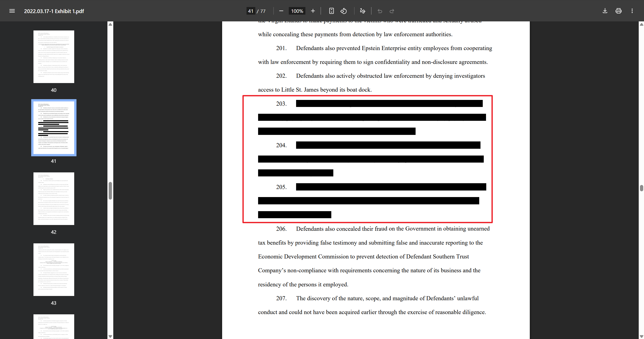Open page 40 thumbnail
Viewport: 644px width, 339px height.
click(x=54, y=57)
